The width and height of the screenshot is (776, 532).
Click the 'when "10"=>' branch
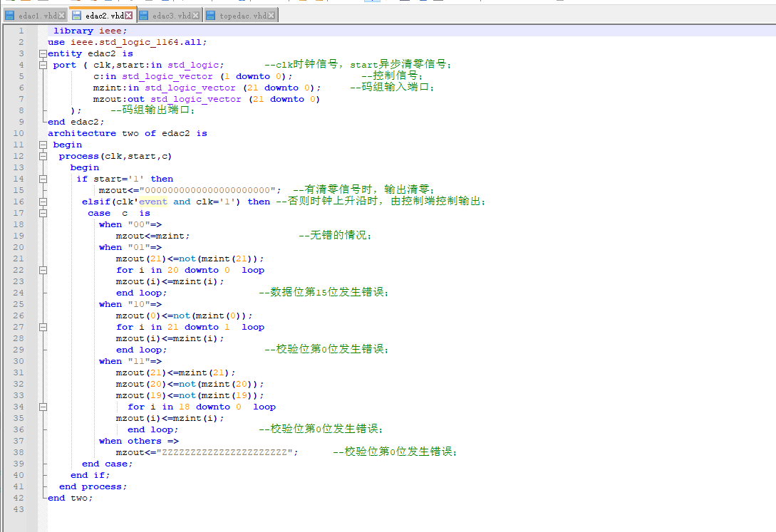coord(130,304)
